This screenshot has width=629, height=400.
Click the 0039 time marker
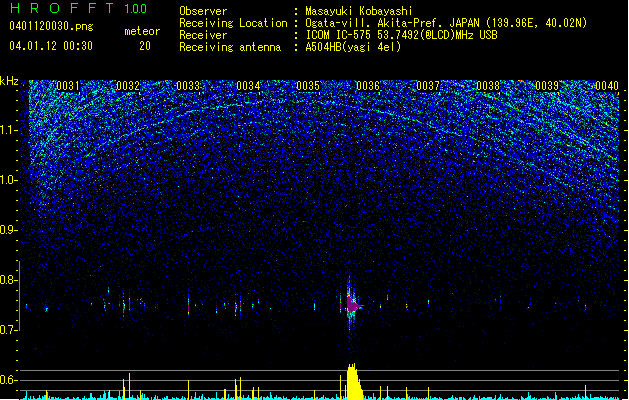click(547, 86)
